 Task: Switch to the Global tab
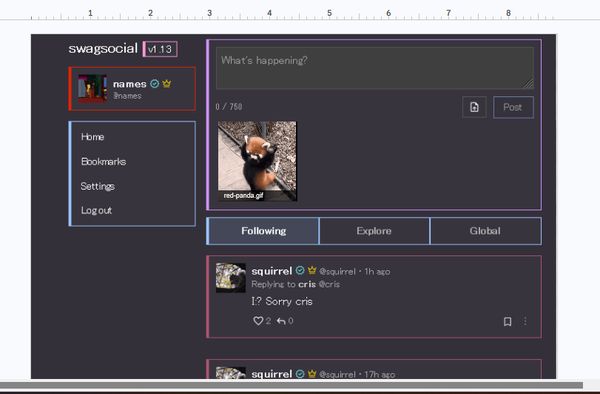485,231
